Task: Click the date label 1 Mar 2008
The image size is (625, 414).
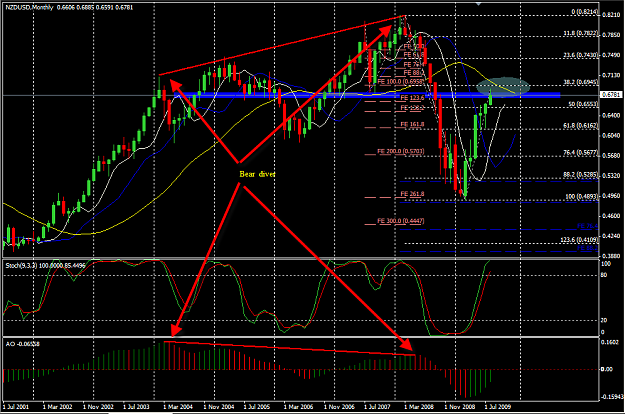Action: point(419,407)
